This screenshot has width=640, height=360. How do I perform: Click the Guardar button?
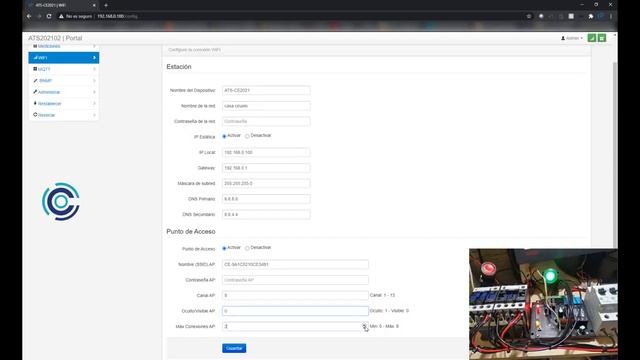[234, 348]
